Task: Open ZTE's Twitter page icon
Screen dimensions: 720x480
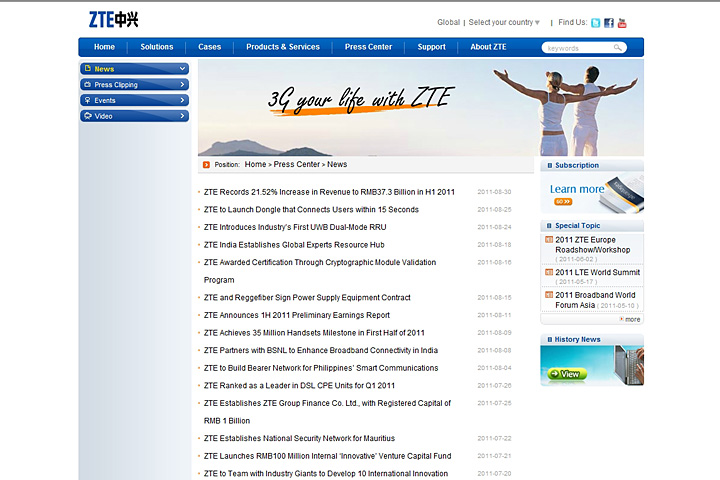Action: click(596, 23)
